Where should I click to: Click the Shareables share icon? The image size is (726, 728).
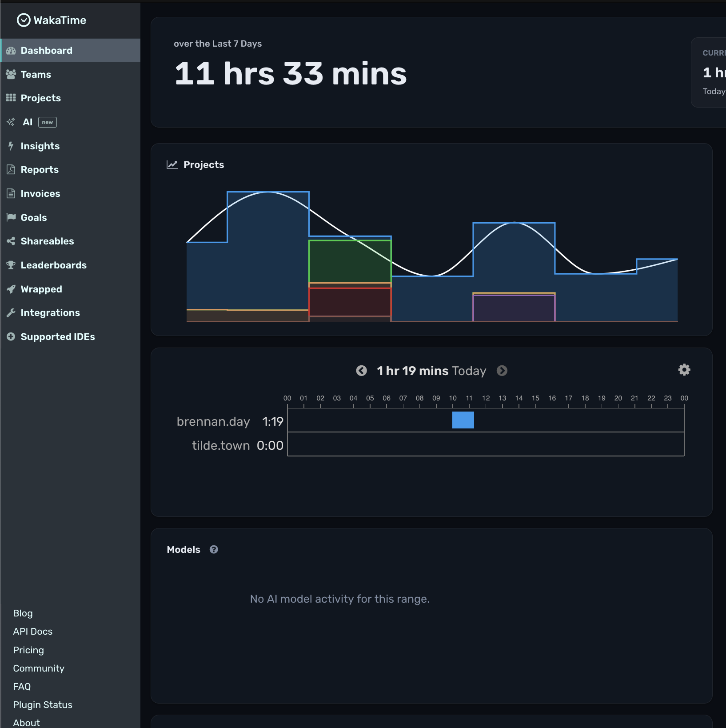11,241
